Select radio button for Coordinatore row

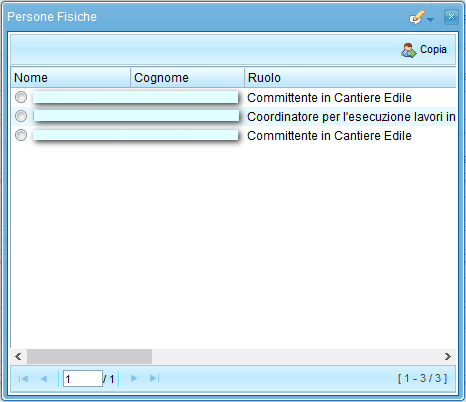pos(21,116)
